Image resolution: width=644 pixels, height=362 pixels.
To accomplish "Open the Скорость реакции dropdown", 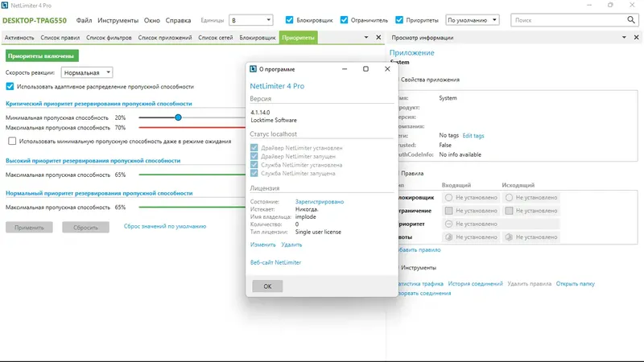I will (x=87, y=72).
